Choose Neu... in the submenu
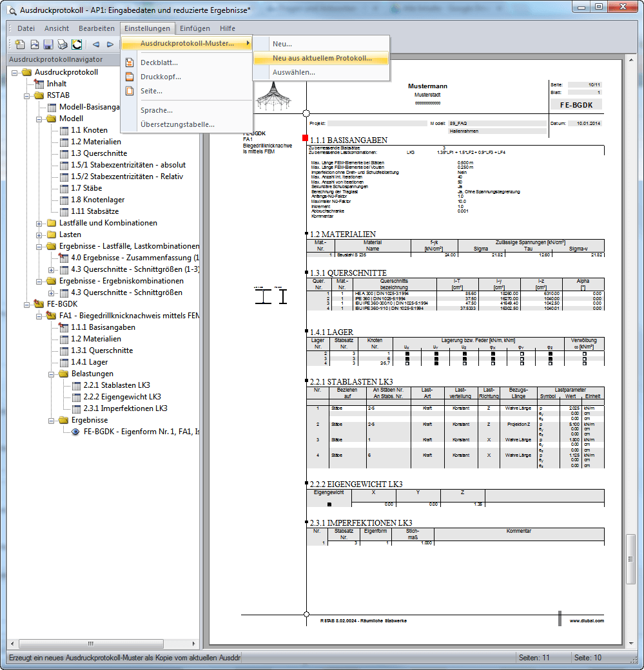 (x=321, y=44)
